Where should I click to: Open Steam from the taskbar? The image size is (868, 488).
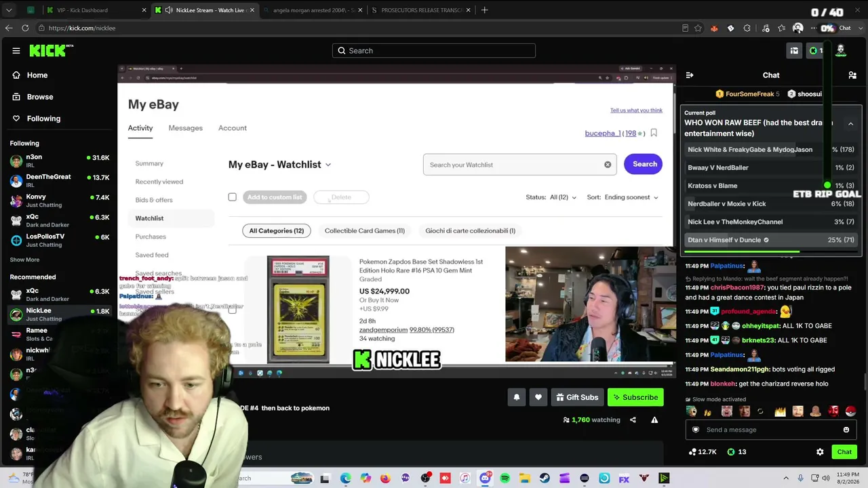pyautogui.click(x=545, y=479)
